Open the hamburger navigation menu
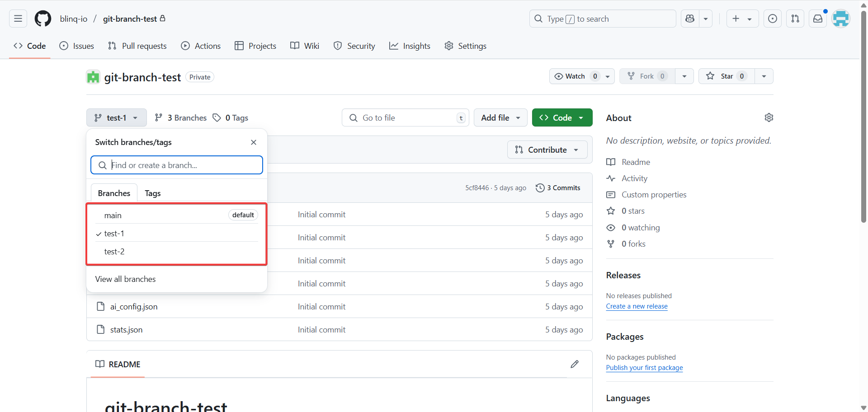Image resolution: width=868 pixels, height=412 pixels. (18, 19)
